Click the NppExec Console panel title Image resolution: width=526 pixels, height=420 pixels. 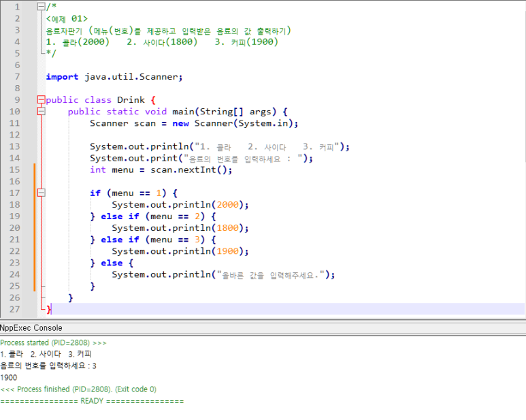[31, 327]
